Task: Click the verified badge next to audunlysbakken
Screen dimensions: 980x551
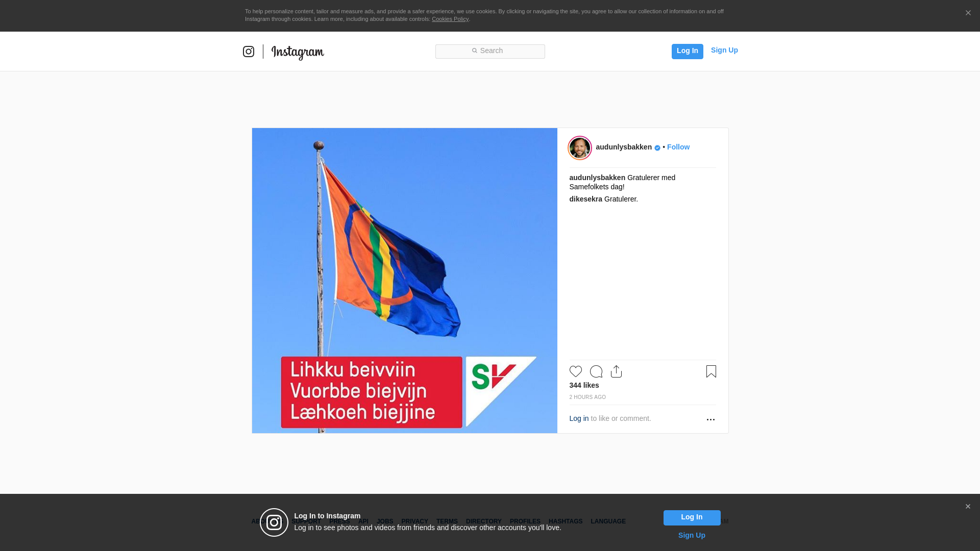Action: (x=657, y=148)
